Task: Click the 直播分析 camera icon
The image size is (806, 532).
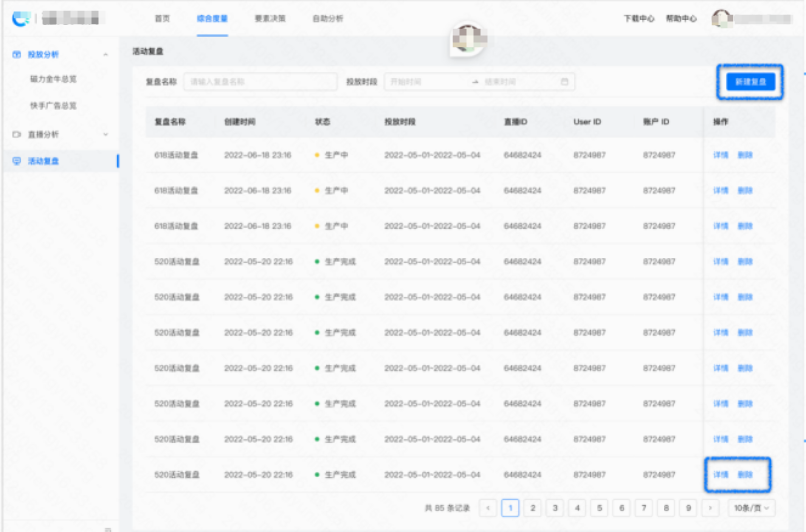Action: pyautogui.click(x=16, y=134)
